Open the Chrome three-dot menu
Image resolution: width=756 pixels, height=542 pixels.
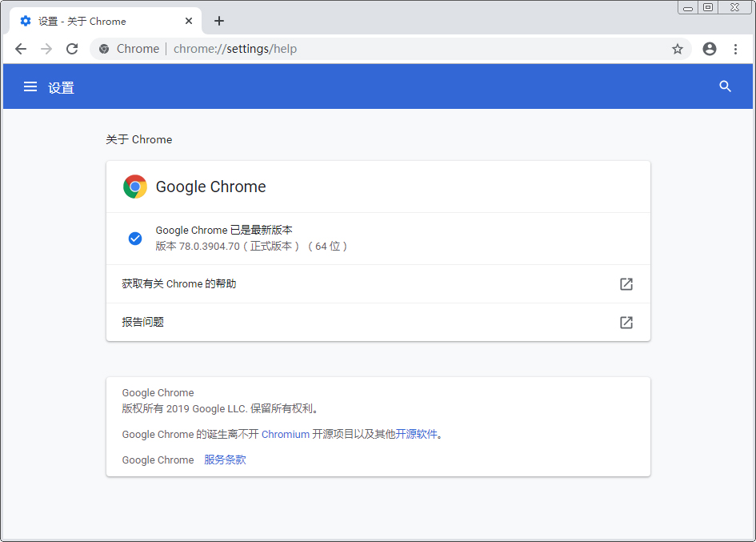point(736,49)
